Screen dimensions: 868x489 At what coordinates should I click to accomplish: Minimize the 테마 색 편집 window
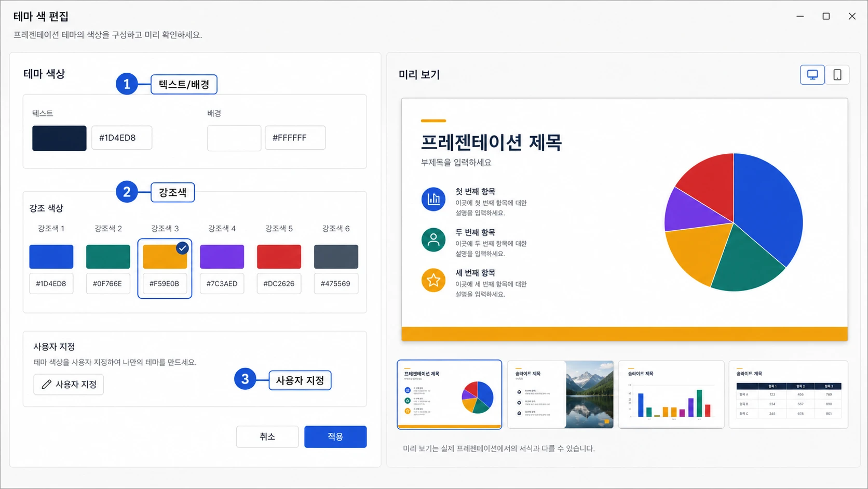800,16
